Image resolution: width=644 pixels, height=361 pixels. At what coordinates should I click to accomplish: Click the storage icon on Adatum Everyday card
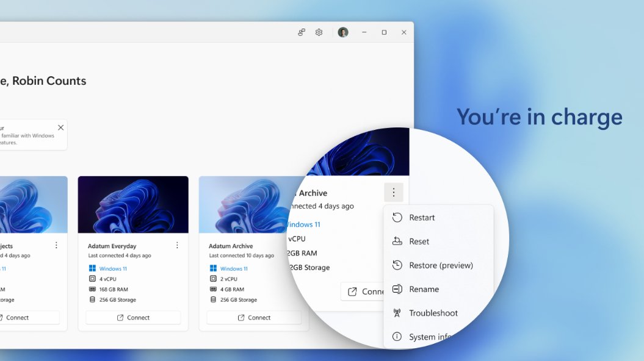(x=92, y=299)
